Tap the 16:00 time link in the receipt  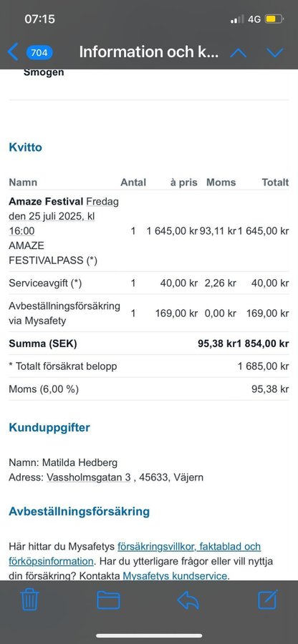[x=21, y=231]
